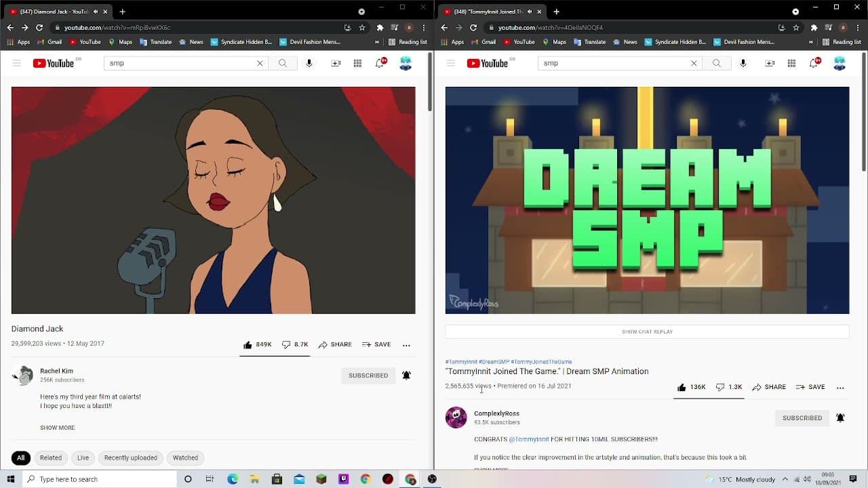Viewport: 868px width, 488px height.
Task: Like the TommyInnit animation video (136K)
Action: coord(692,387)
